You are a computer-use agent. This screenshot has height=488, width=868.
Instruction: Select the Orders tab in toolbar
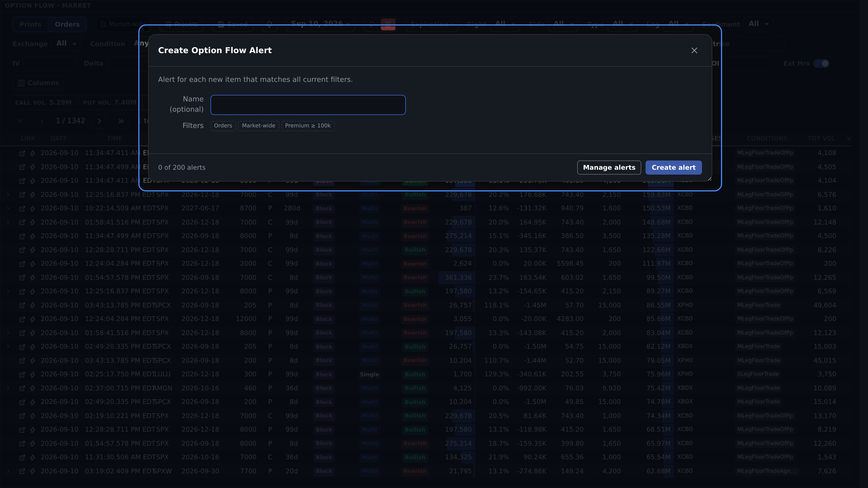67,24
